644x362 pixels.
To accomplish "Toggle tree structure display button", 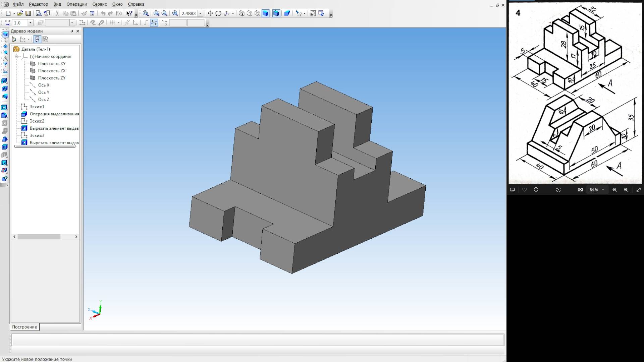I will click(14, 39).
